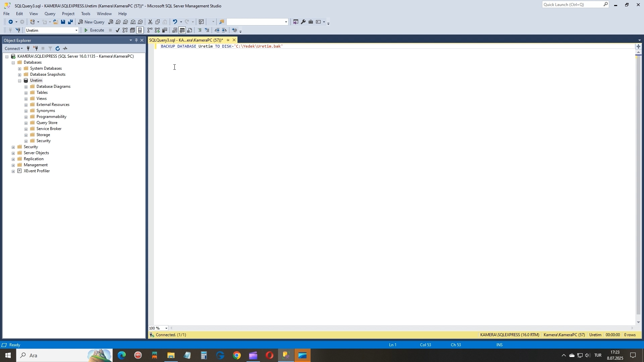Image resolution: width=644 pixels, height=362 pixels.
Task: Navigate backward using the toolbar back arrow
Action: [x=10, y=22]
